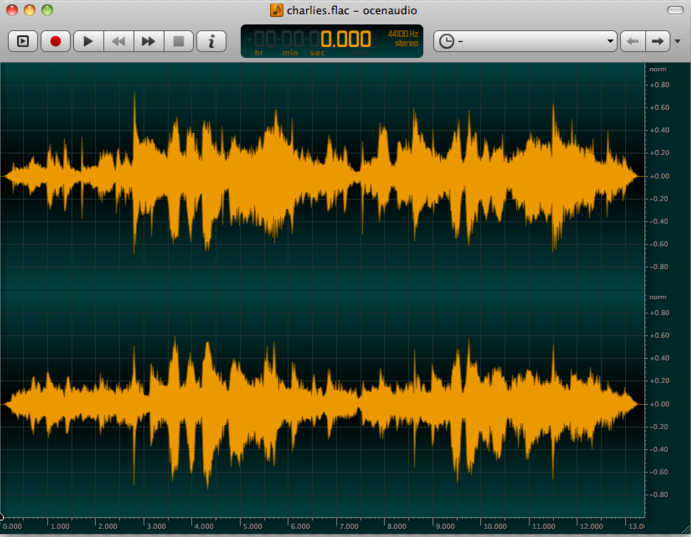
Task: Stop playback with the square stop button
Action: click(x=178, y=41)
